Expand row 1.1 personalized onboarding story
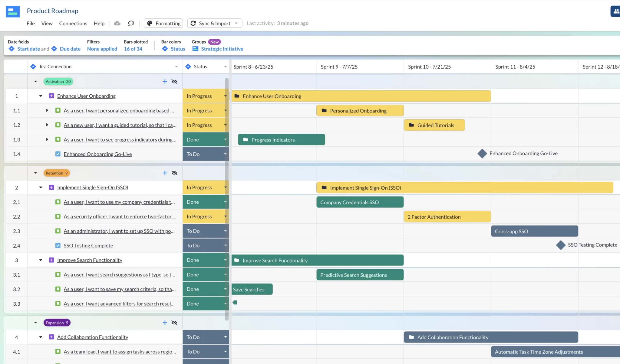 pos(47,110)
